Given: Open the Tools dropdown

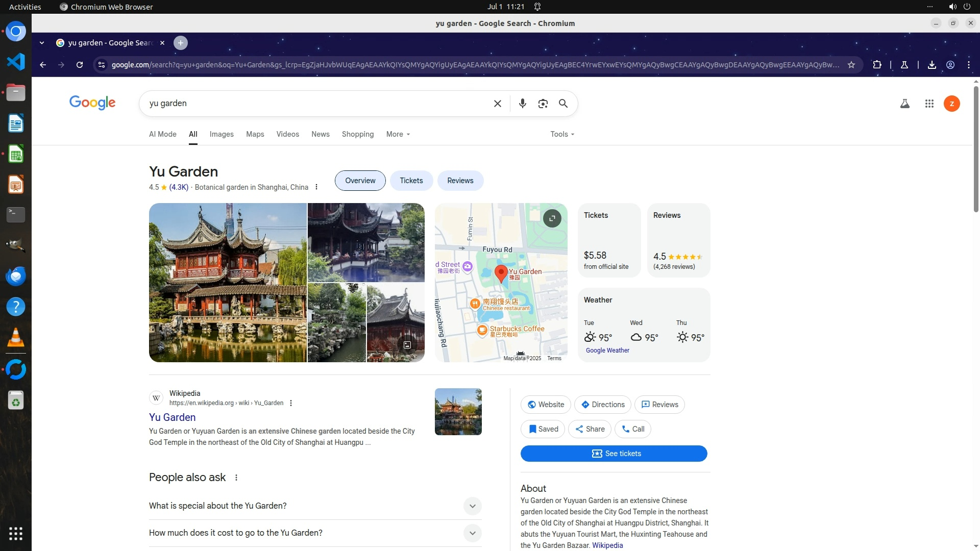Looking at the screenshot, I should click(x=562, y=134).
